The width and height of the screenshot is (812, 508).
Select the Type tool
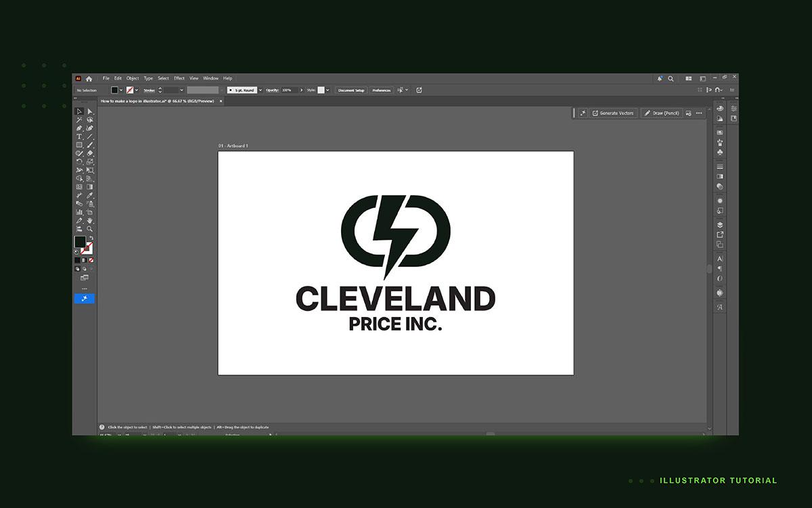(79, 136)
